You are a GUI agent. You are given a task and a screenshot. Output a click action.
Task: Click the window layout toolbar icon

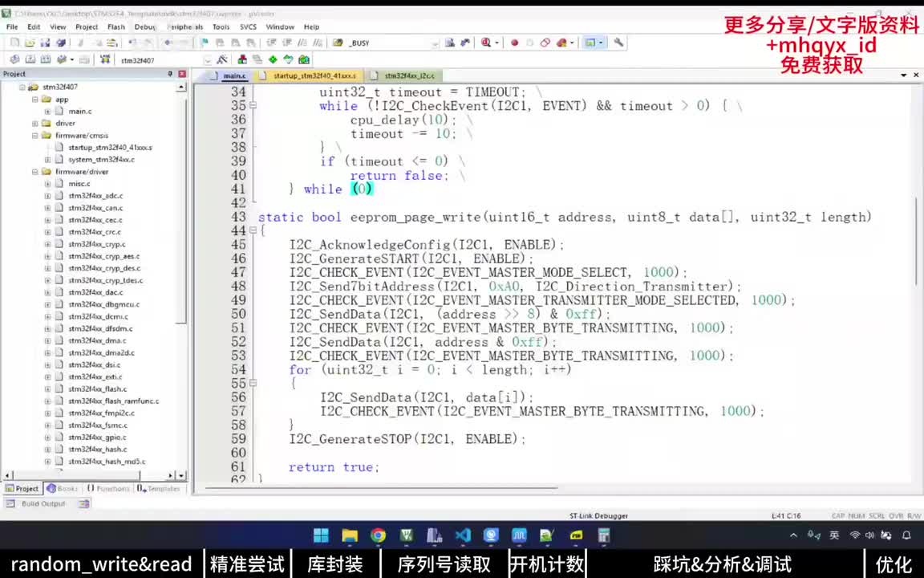click(590, 43)
